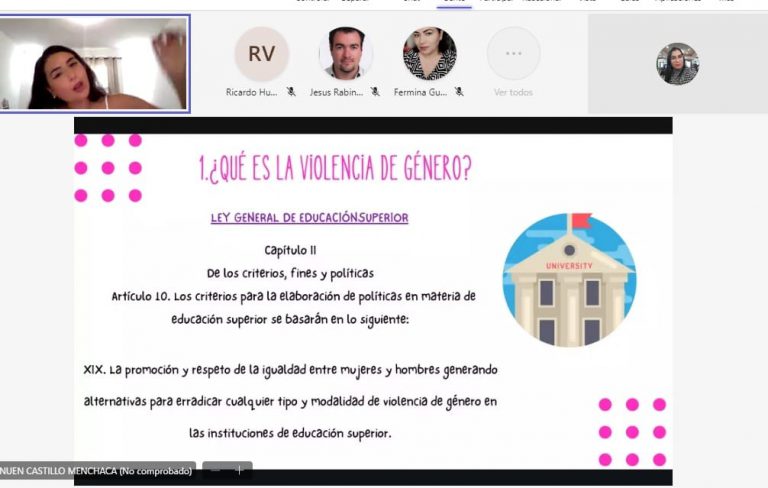Click the Castillo Menchaca presenter name tag
The height and width of the screenshot is (488, 768).
(96, 470)
